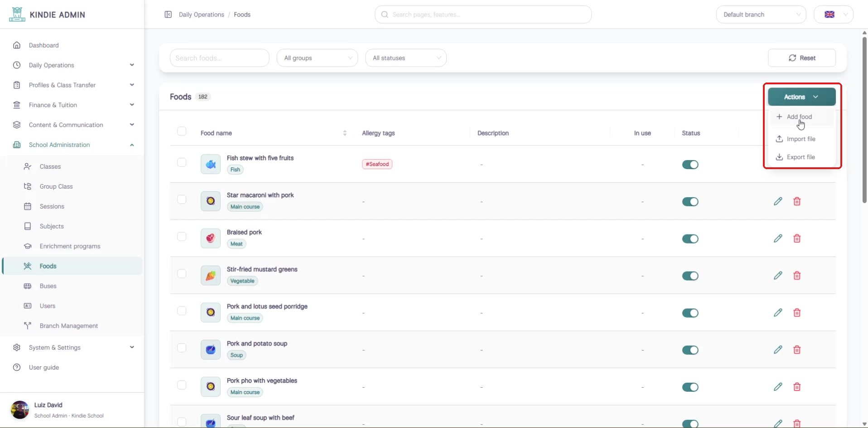The width and height of the screenshot is (868, 428).
Task: Select all foods with header checkbox
Action: (x=182, y=131)
